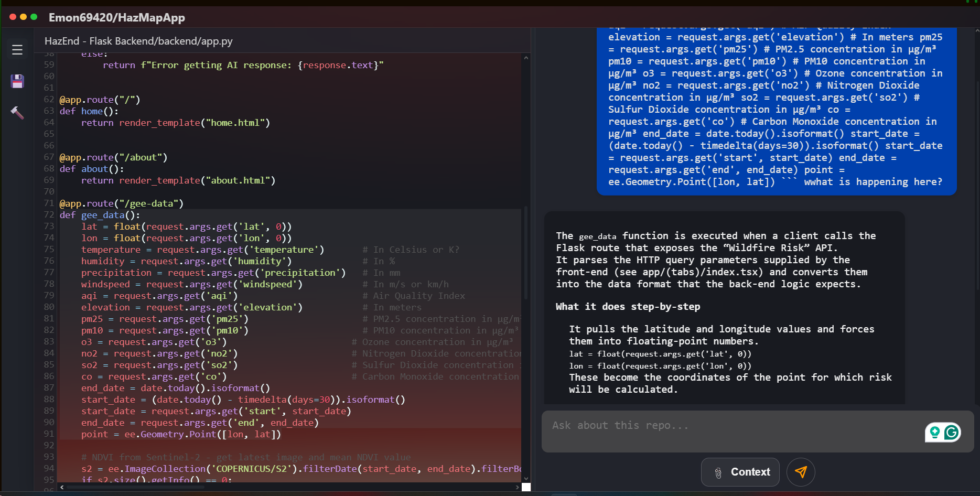Image resolution: width=980 pixels, height=496 pixels.
Task: Click line number 72 in the gutter
Action: [49, 215]
